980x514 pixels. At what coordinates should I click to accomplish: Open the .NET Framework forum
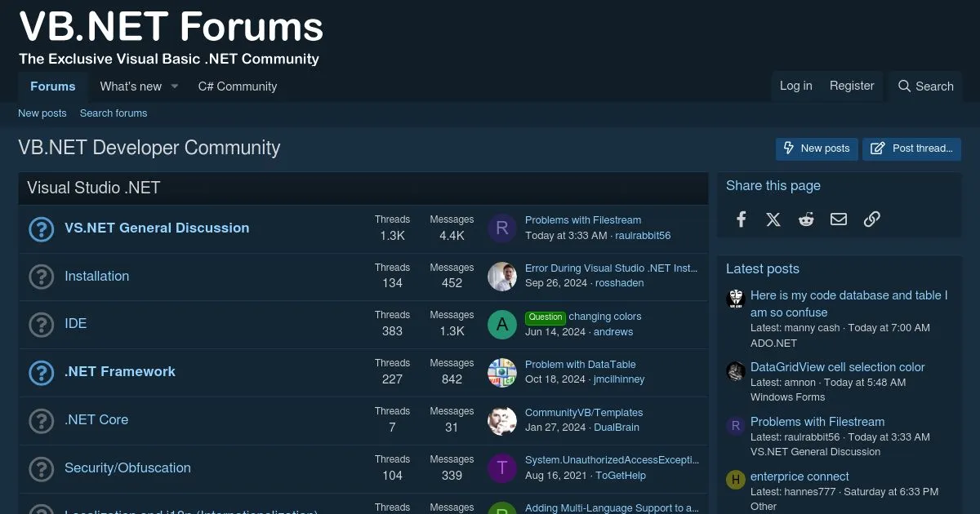[x=120, y=372]
